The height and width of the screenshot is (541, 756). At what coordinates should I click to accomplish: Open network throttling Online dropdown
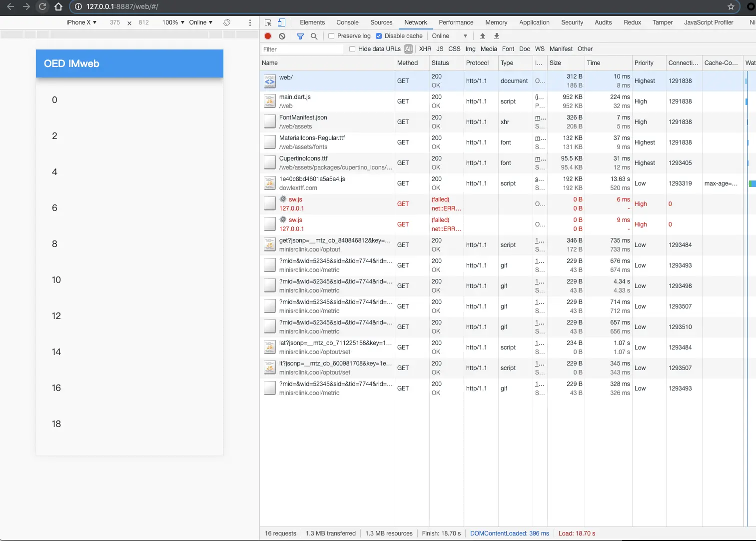[x=450, y=36]
